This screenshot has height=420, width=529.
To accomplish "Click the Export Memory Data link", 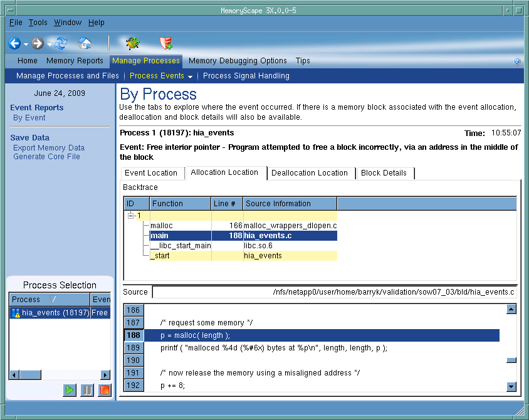I will coord(49,148).
